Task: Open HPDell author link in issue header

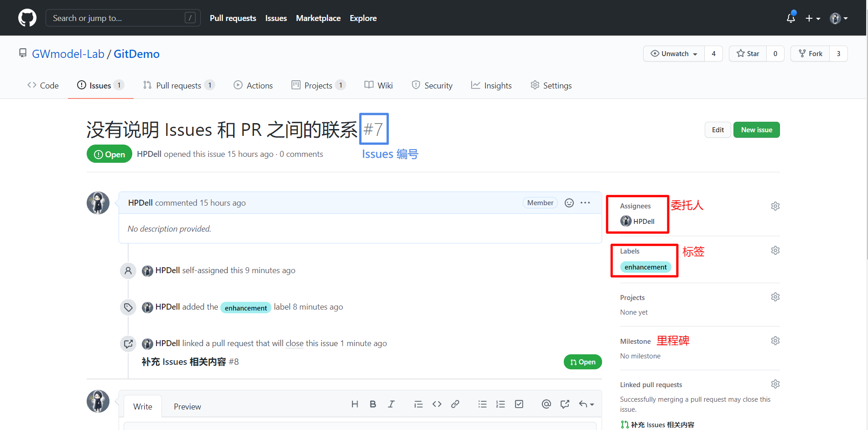Action: pyautogui.click(x=149, y=154)
